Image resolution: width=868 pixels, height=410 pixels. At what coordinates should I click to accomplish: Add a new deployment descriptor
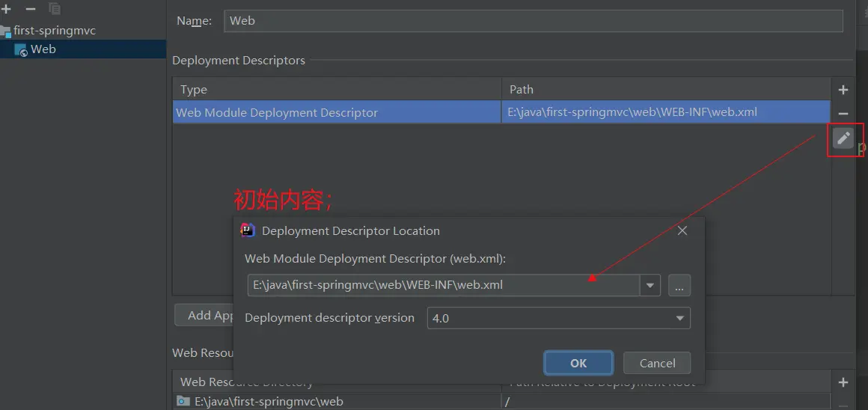tap(843, 90)
